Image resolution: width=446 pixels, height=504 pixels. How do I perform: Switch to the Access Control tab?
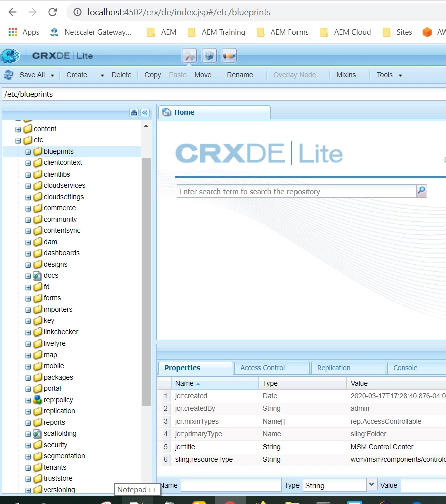[272, 368]
